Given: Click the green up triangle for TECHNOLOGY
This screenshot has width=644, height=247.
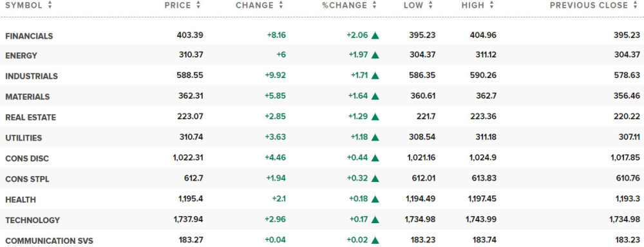Looking at the screenshot, I should coord(375,220).
